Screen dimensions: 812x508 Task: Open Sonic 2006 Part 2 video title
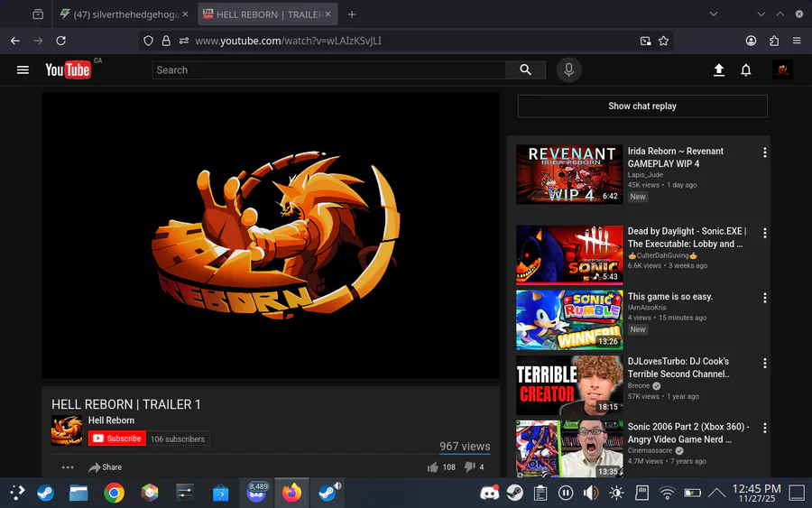[x=688, y=433]
